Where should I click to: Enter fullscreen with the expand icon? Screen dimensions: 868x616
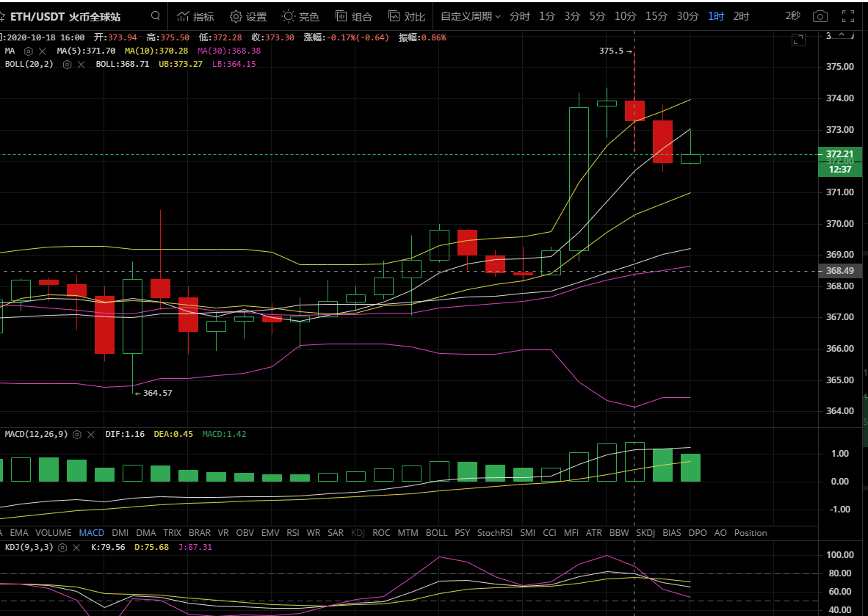coord(847,16)
